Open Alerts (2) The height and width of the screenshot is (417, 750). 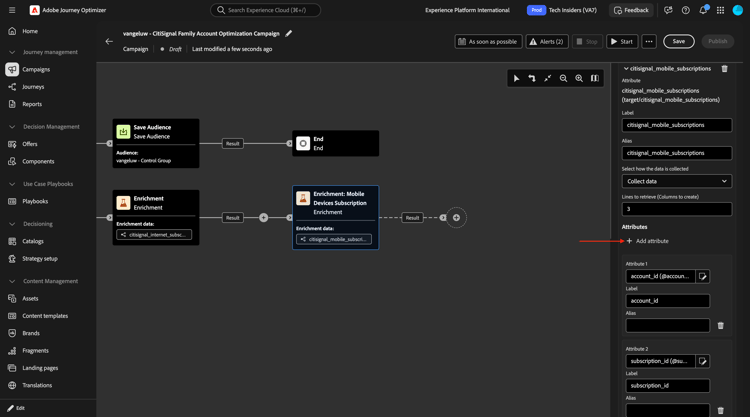pyautogui.click(x=547, y=42)
